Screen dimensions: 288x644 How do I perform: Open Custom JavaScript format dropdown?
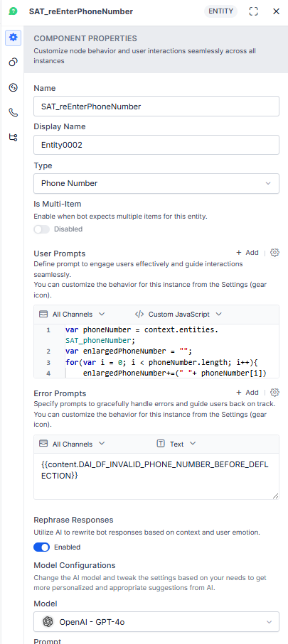[178, 315]
